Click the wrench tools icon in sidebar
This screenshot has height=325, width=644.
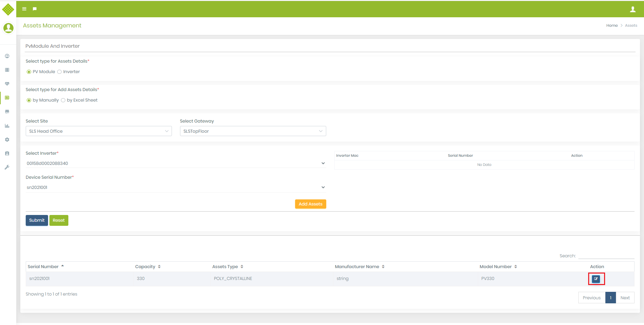[x=7, y=167]
